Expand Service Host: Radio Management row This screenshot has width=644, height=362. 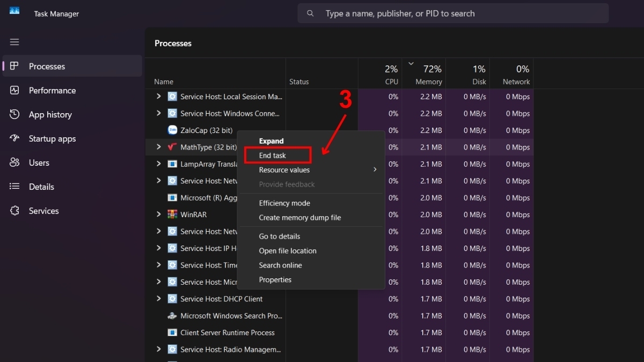158,349
